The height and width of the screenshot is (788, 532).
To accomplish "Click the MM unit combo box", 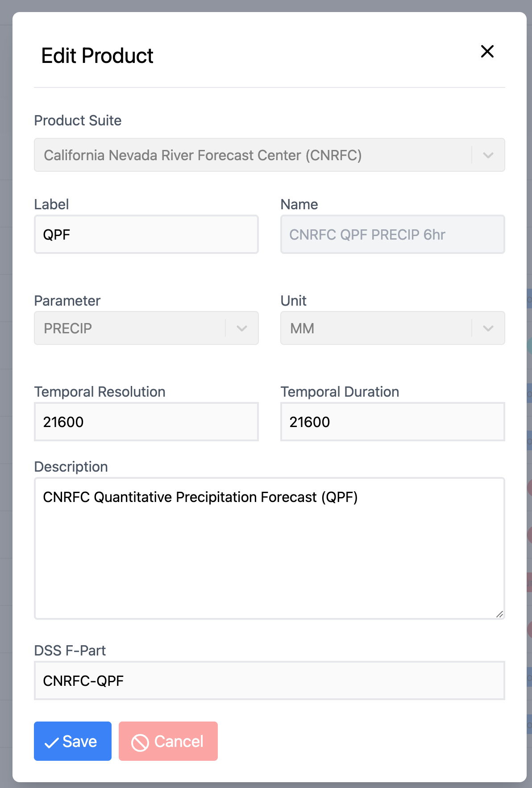I will tap(393, 328).
